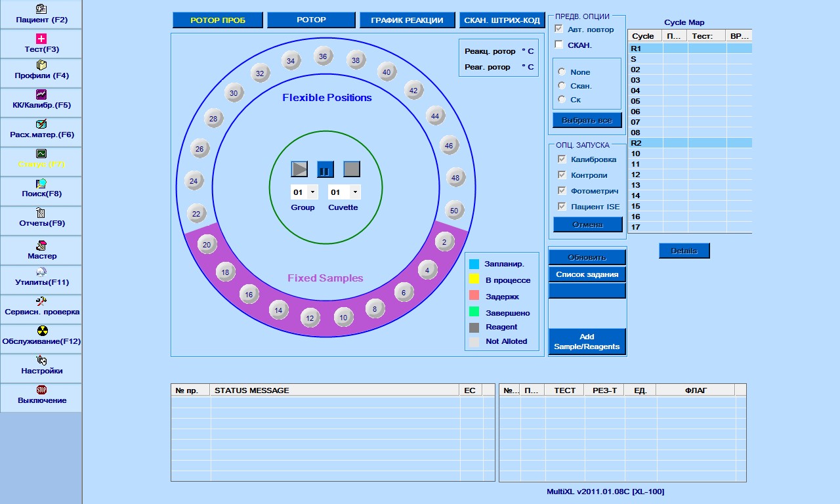840x504 pixels.
Task: Click the Add Sample/Reagents button
Action: click(x=587, y=341)
